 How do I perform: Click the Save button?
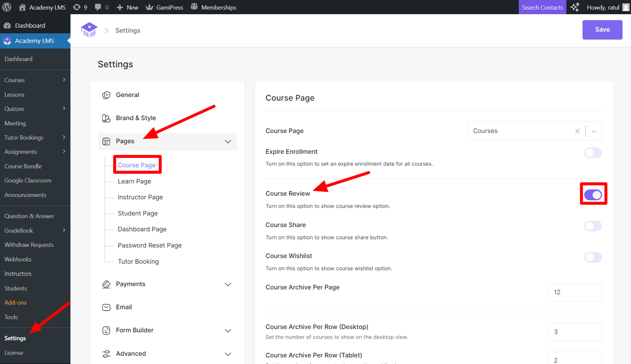pyautogui.click(x=602, y=30)
